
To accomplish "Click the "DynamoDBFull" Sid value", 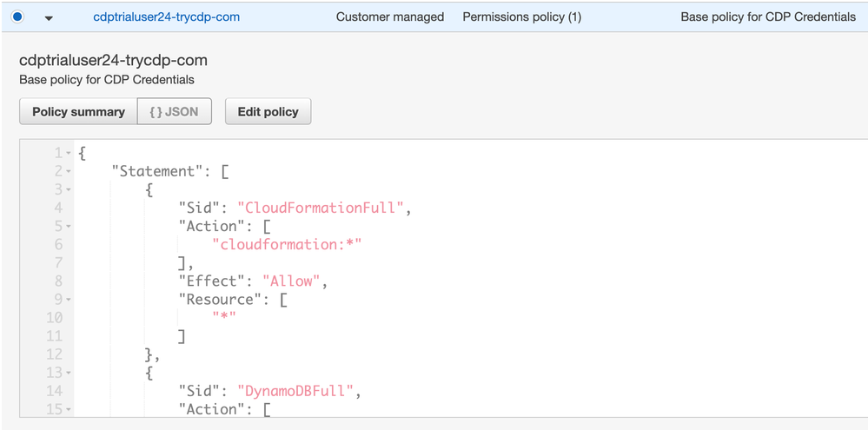I will pos(296,391).
